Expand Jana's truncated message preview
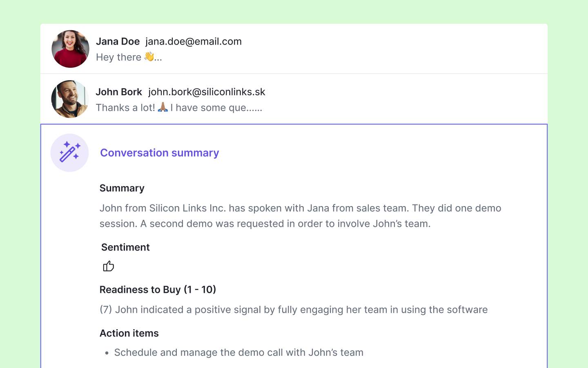Image resolution: width=588 pixels, height=368 pixels. pyautogui.click(x=129, y=57)
